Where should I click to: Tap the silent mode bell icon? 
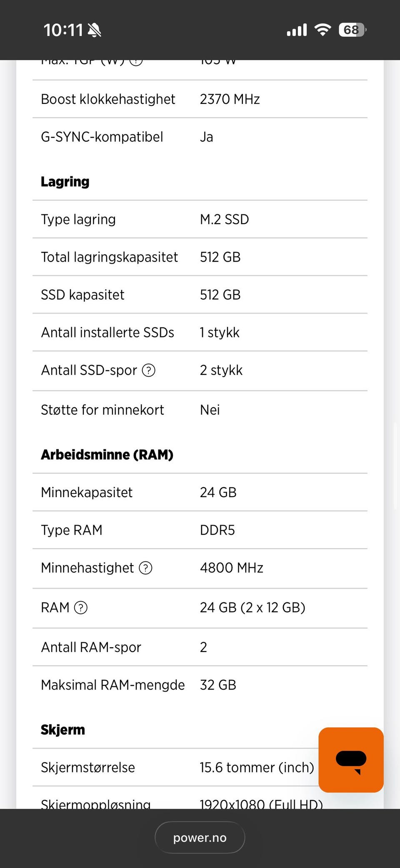click(x=95, y=30)
